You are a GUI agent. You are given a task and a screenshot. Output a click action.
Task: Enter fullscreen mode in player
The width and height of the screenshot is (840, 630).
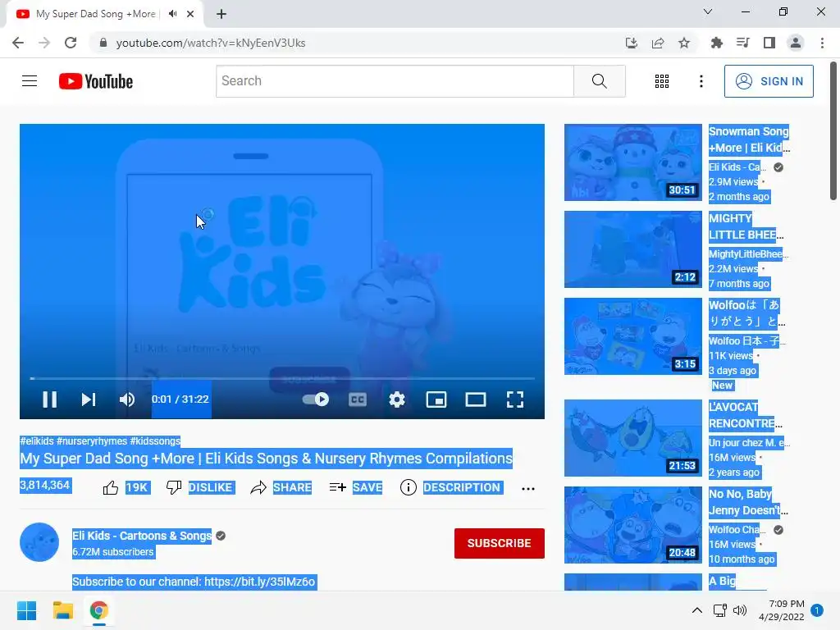tap(515, 399)
